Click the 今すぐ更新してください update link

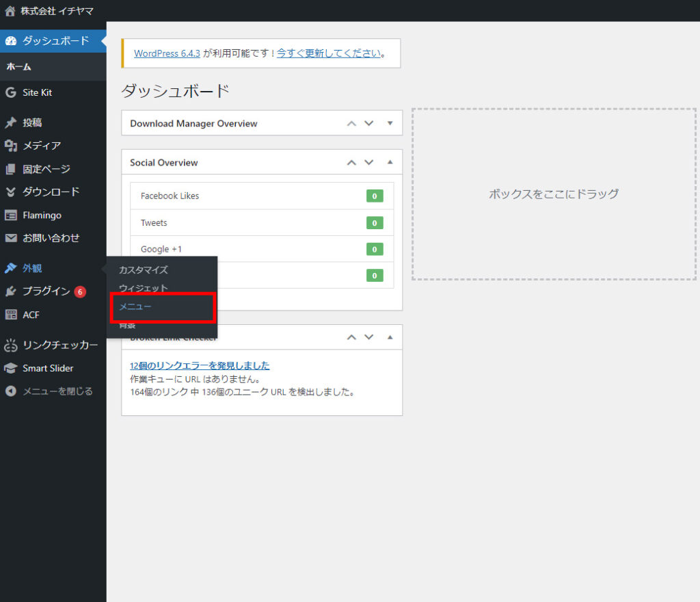[328, 53]
